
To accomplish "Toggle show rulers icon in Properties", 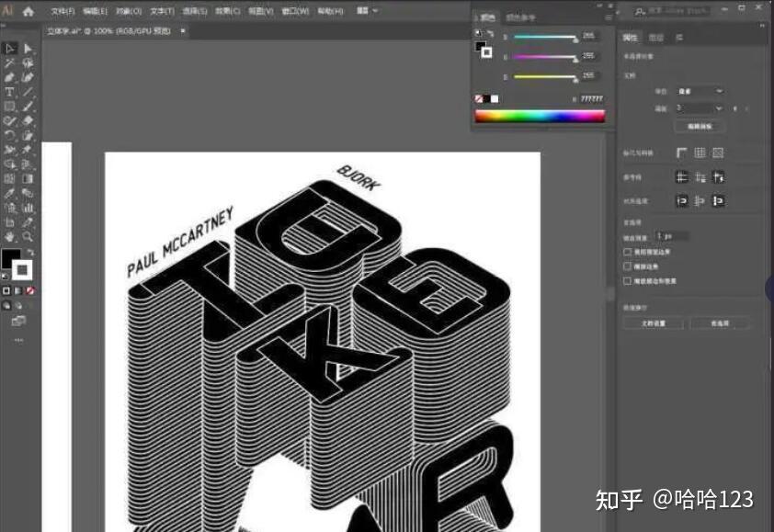I will pos(682,153).
